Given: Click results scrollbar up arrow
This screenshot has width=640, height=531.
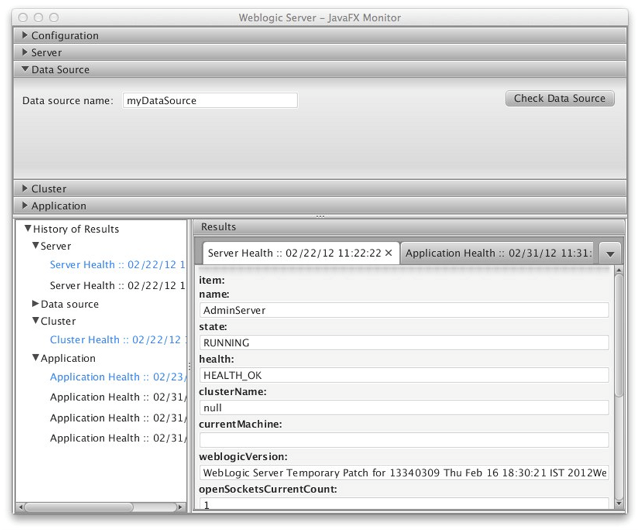Looking at the screenshot, I should (x=619, y=270).
